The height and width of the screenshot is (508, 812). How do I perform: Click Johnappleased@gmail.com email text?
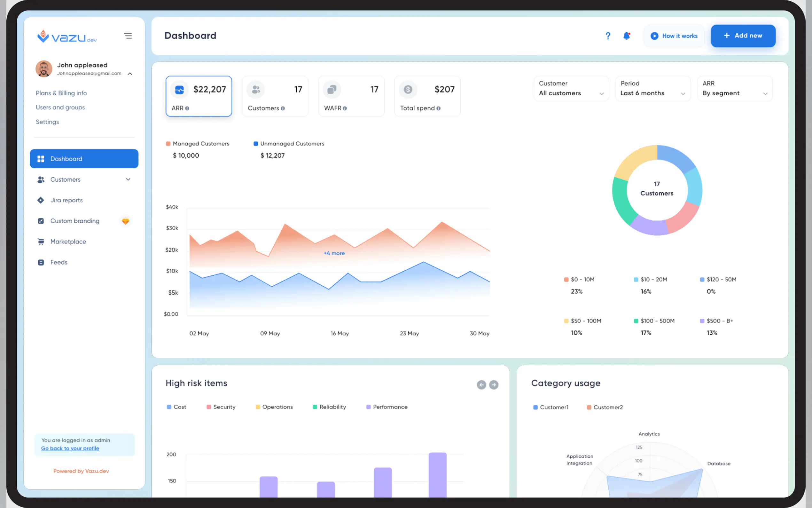coord(89,73)
